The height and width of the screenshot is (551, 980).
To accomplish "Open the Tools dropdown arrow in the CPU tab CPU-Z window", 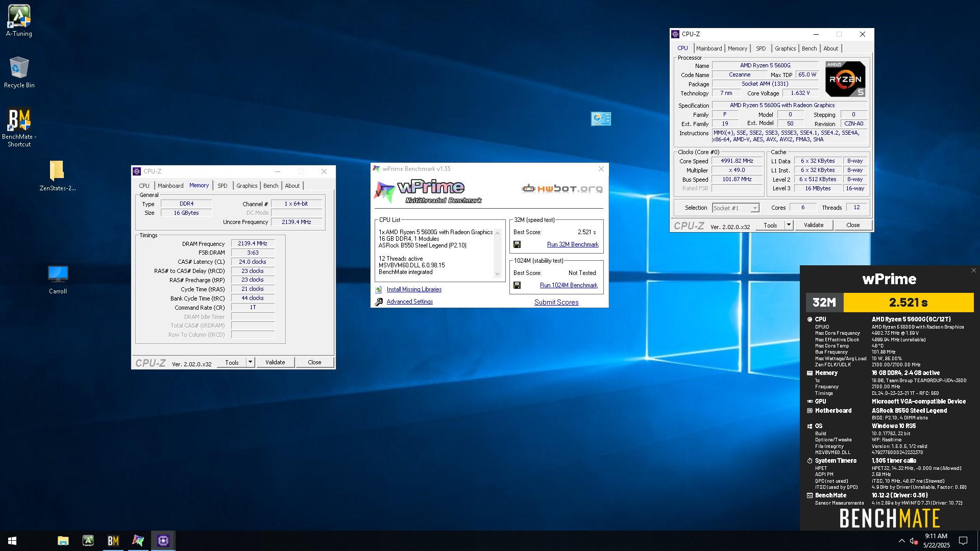I will [789, 225].
